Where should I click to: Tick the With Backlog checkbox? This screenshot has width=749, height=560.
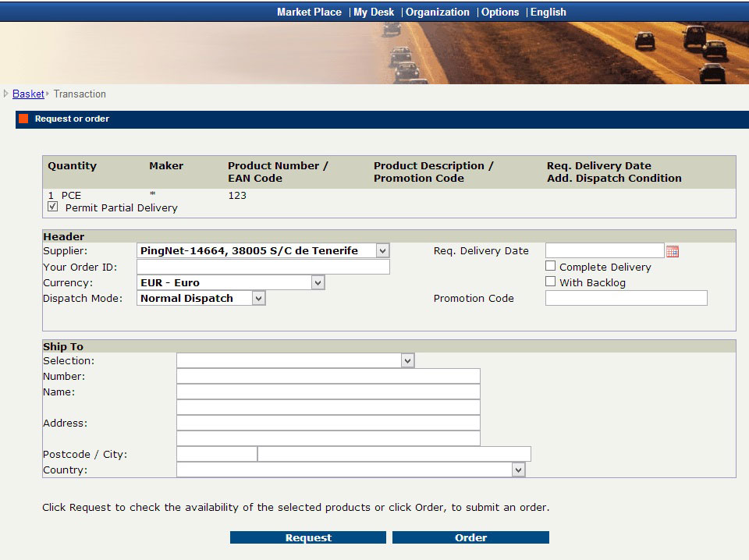[x=550, y=282]
